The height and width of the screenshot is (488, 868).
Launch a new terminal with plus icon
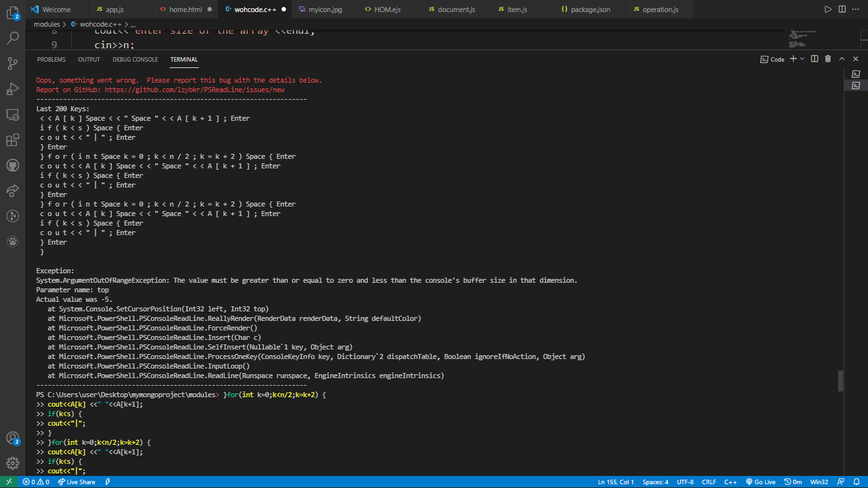[793, 58]
